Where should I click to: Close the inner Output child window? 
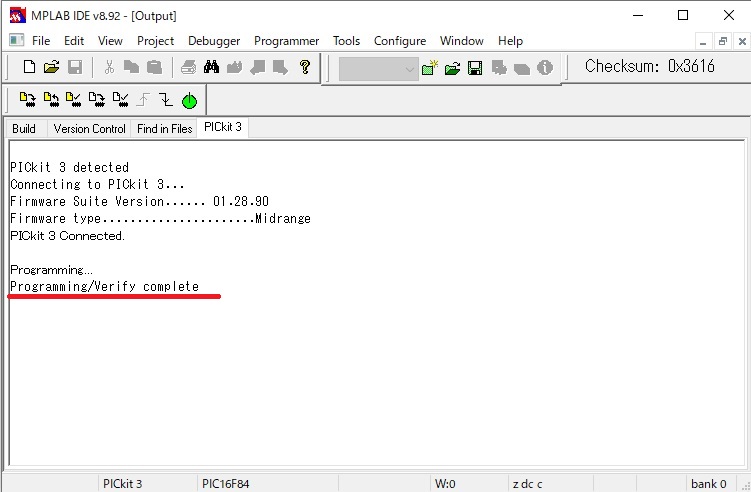click(742, 41)
